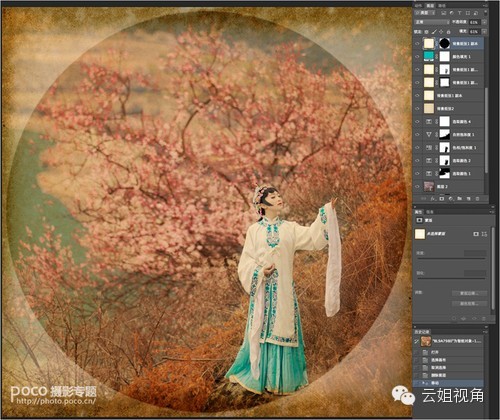Switch to the 动作 (Actions) tab

pos(419,6)
